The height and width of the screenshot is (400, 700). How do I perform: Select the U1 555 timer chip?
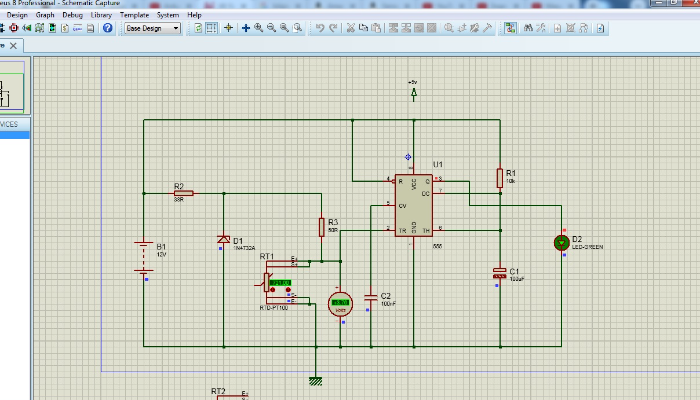tap(413, 205)
